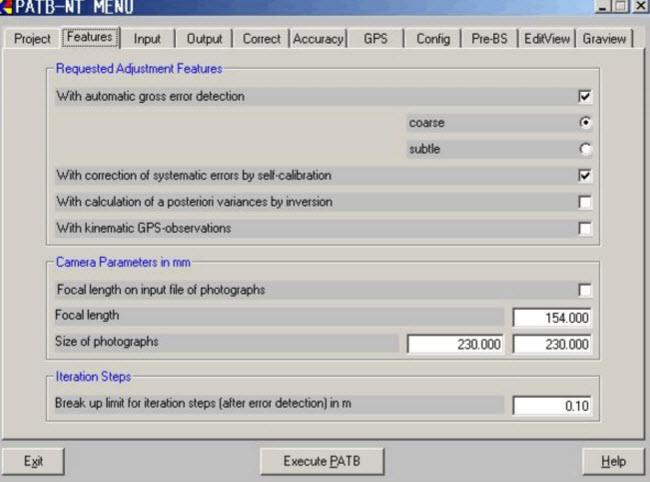
Task: Minimize the PATB-NT window
Action: pos(602,6)
